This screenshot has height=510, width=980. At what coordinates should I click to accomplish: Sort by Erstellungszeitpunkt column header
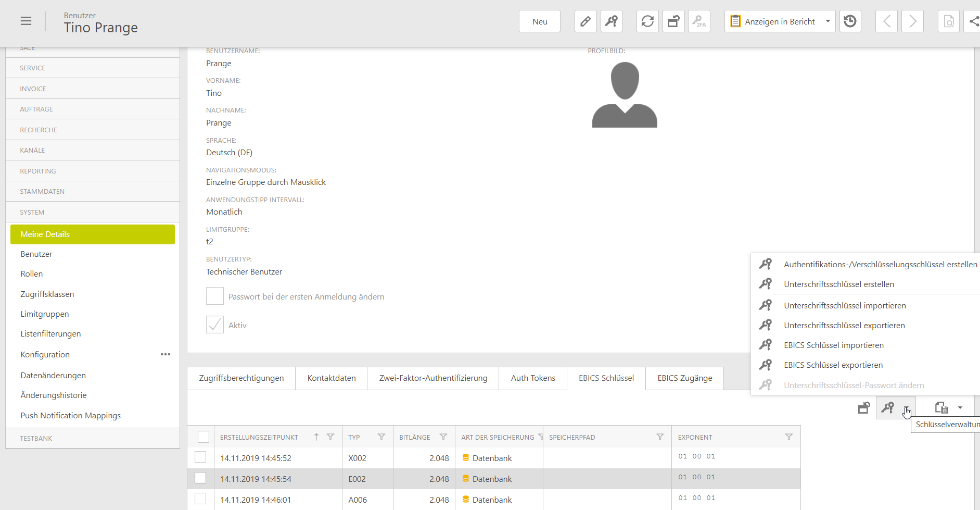(x=259, y=437)
